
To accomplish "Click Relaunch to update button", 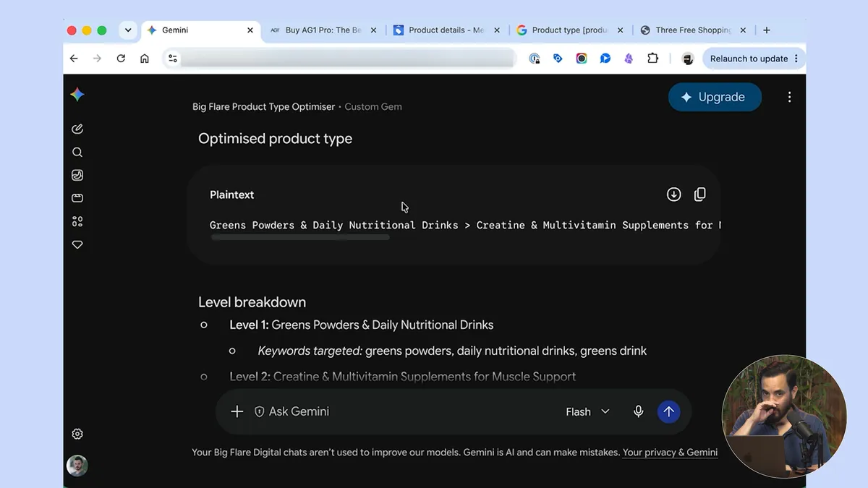I will pyautogui.click(x=754, y=59).
